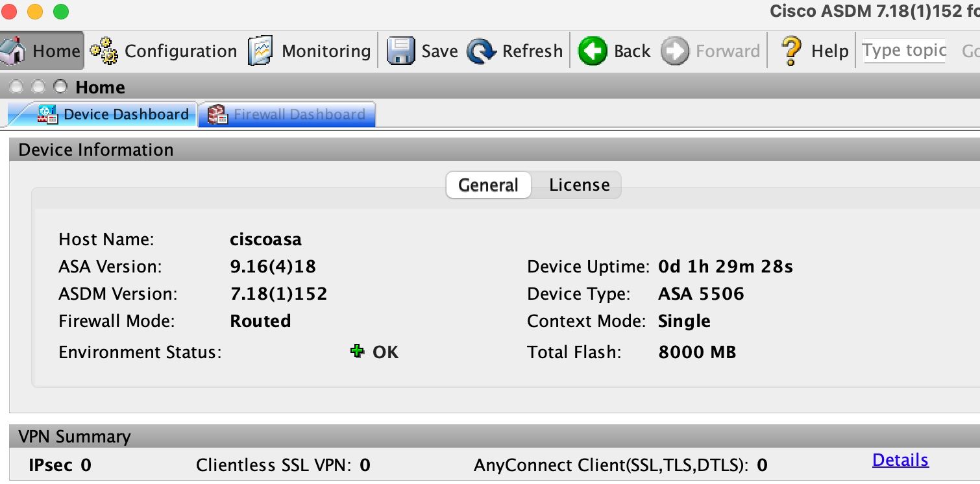
Task: Click the green Back arrow icon
Action: (592, 51)
